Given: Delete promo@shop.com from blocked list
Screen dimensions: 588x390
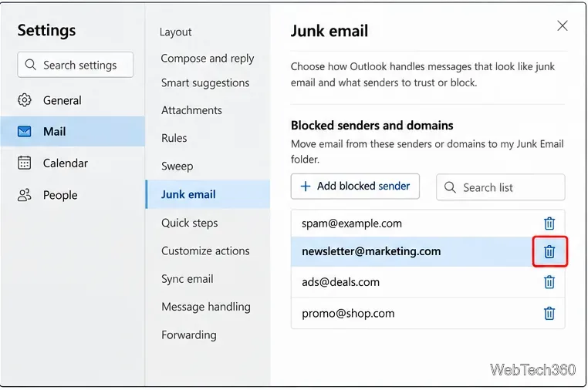Looking at the screenshot, I should click(549, 313).
